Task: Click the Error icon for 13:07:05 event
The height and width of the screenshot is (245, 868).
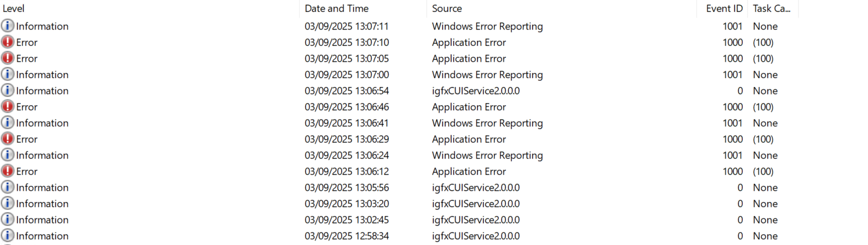Action: tap(8, 58)
